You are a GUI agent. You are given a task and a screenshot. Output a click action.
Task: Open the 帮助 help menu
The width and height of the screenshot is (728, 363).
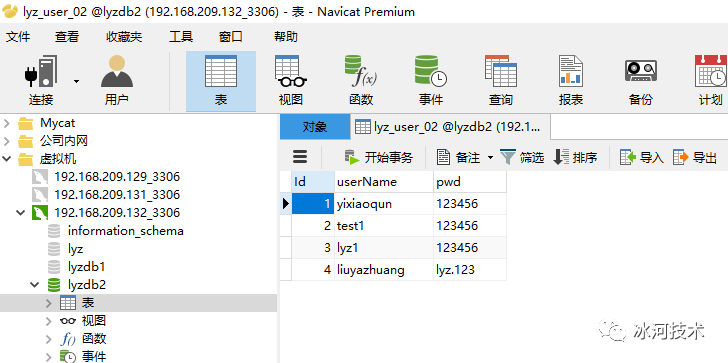click(x=286, y=37)
